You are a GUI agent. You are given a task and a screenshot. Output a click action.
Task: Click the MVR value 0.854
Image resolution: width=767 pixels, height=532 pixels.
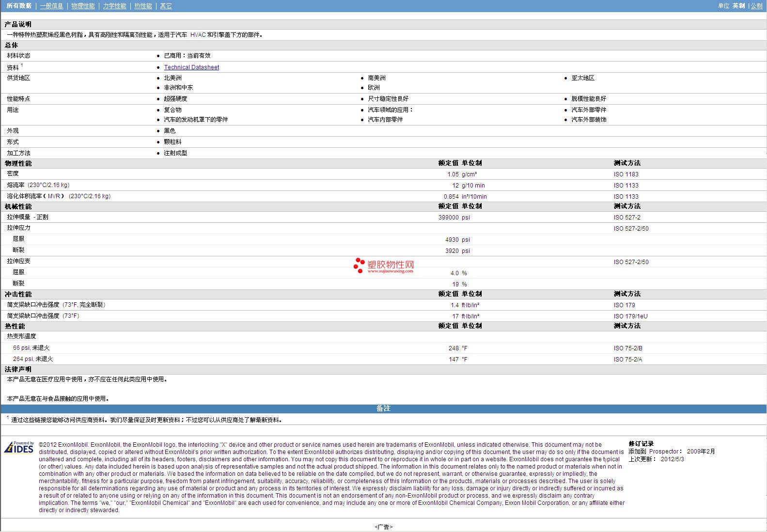coord(451,197)
